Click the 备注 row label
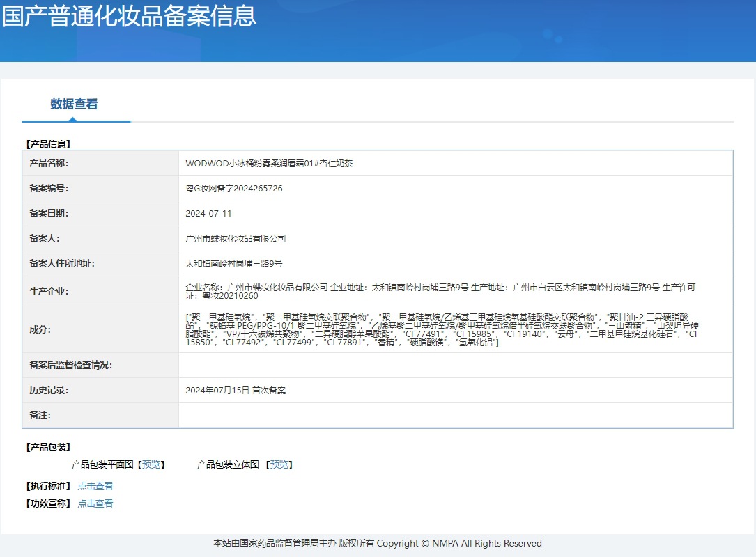Screen dimensions: 756x557 point(40,416)
